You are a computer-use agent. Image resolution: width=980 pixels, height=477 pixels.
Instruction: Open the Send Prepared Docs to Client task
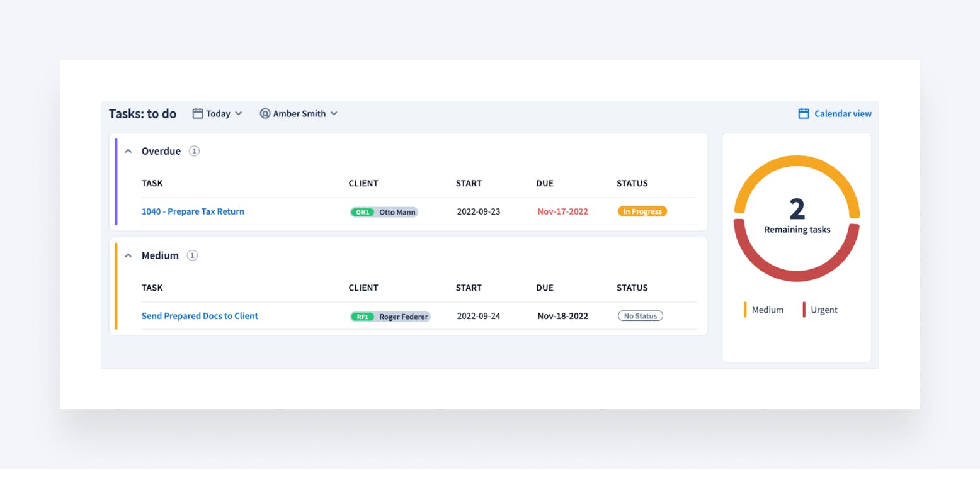[200, 316]
